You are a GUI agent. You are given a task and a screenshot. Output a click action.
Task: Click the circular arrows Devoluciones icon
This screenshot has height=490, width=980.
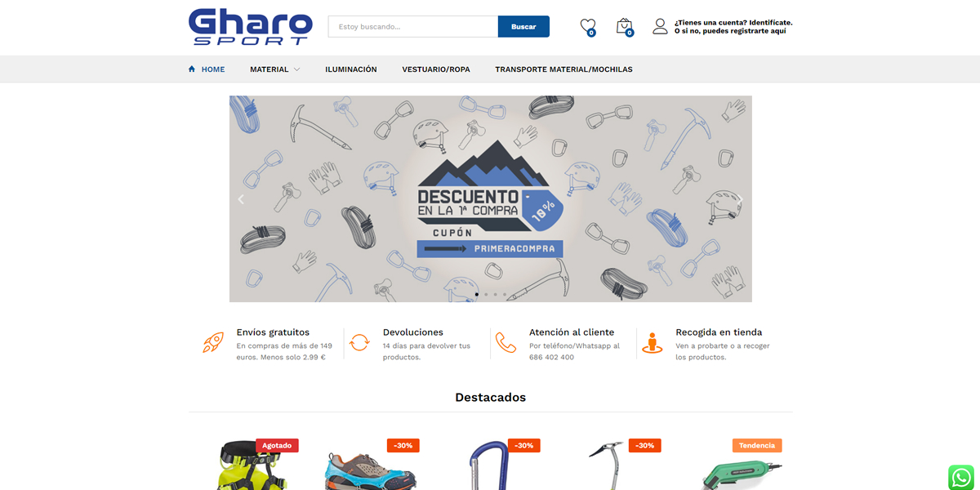359,342
